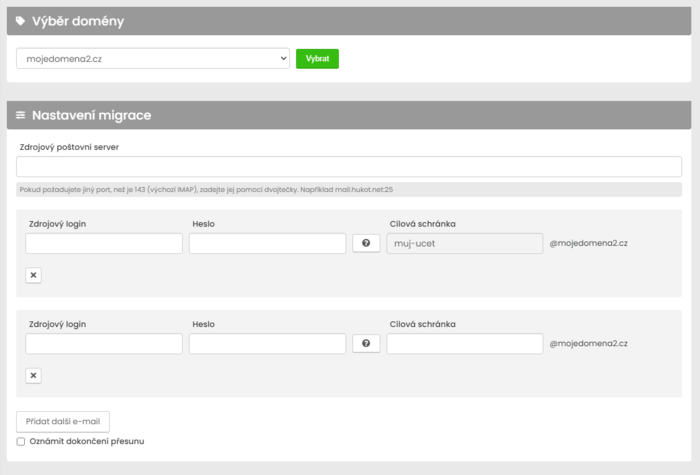Click the muj-ucet Cílová schránka field

coord(464,244)
